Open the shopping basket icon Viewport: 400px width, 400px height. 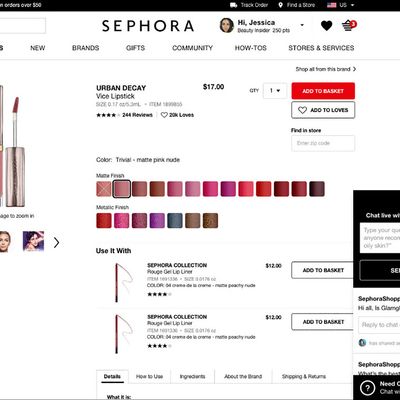[349, 25]
